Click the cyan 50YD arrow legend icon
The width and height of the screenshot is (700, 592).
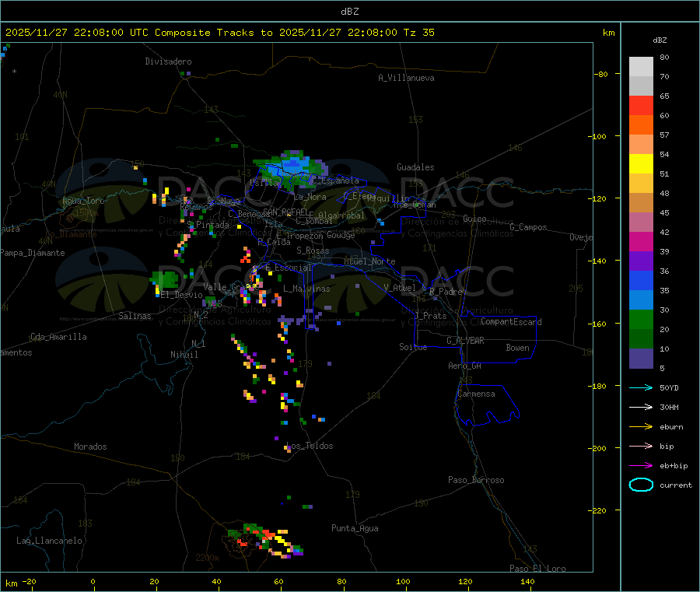click(641, 387)
